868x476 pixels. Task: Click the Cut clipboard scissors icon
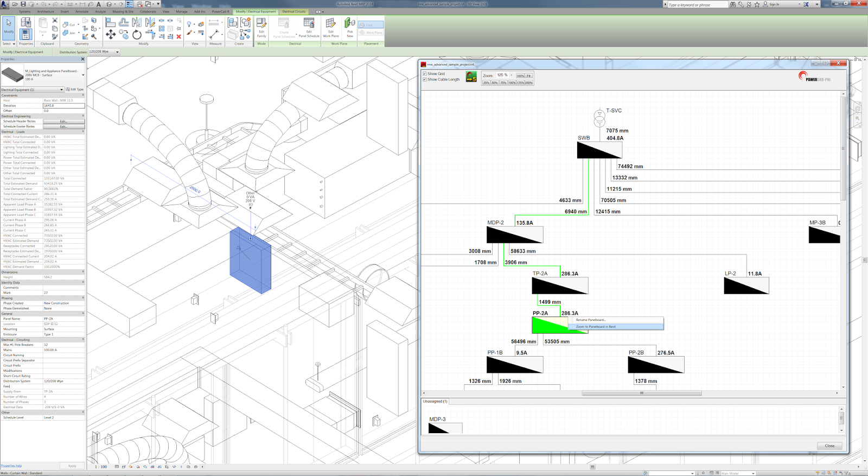55,20
